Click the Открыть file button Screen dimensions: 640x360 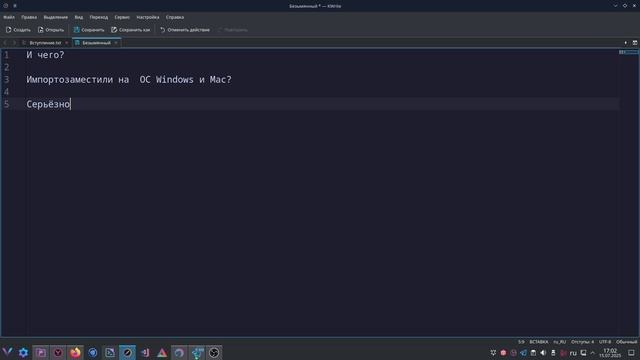tap(51, 30)
